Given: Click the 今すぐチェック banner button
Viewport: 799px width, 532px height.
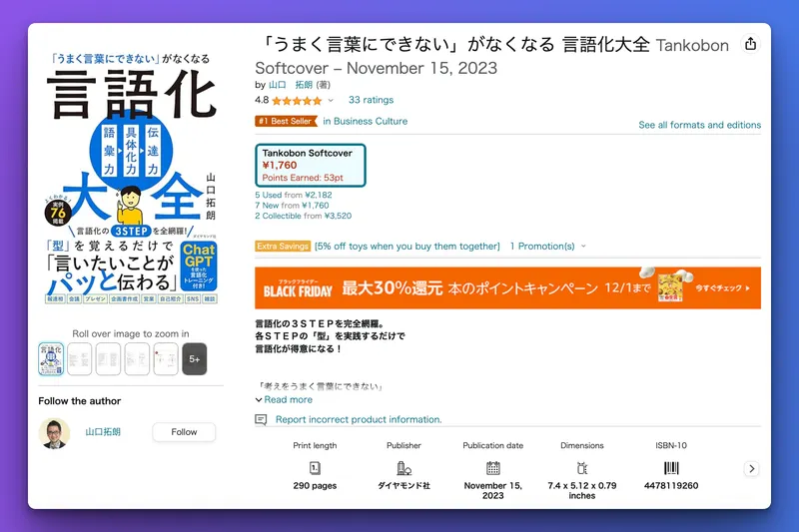Looking at the screenshot, I should (x=722, y=288).
